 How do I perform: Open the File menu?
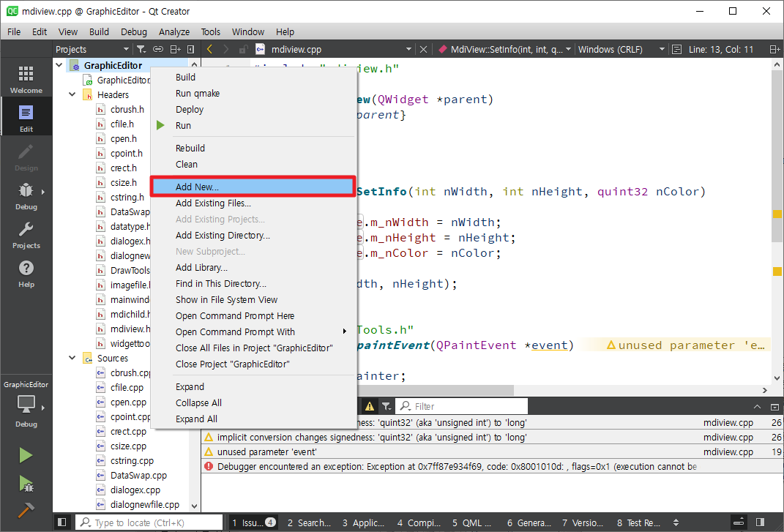(x=14, y=31)
